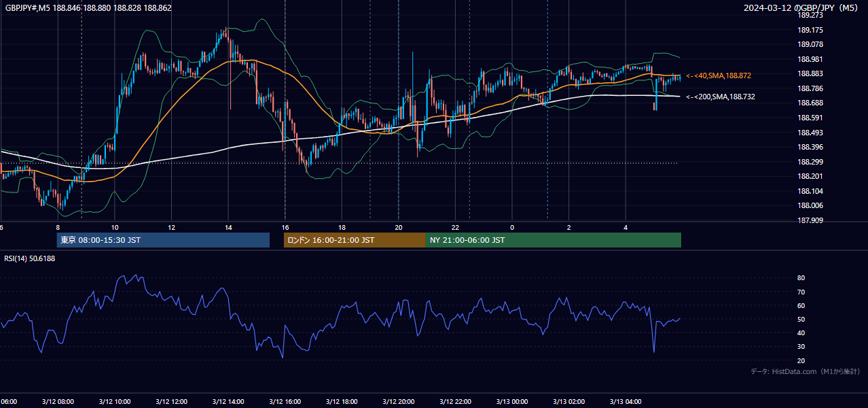The width and height of the screenshot is (868, 408).
Task: Click the 3/12 08:00 time axis label
Action: pyautogui.click(x=58, y=402)
